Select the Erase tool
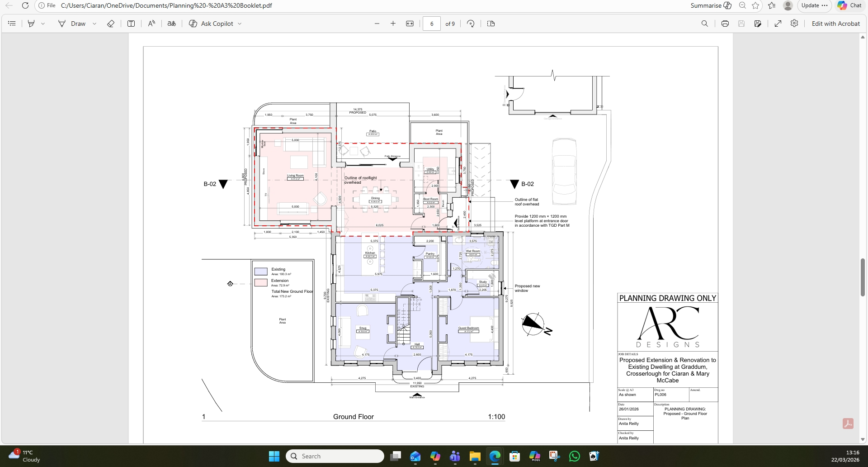 (x=111, y=24)
